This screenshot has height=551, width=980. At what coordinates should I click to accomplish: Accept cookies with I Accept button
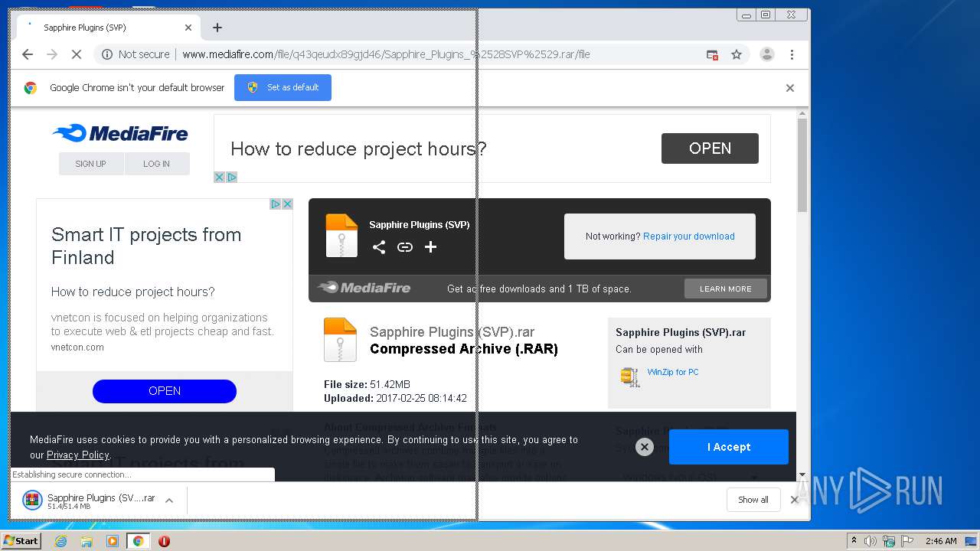click(x=729, y=447)
